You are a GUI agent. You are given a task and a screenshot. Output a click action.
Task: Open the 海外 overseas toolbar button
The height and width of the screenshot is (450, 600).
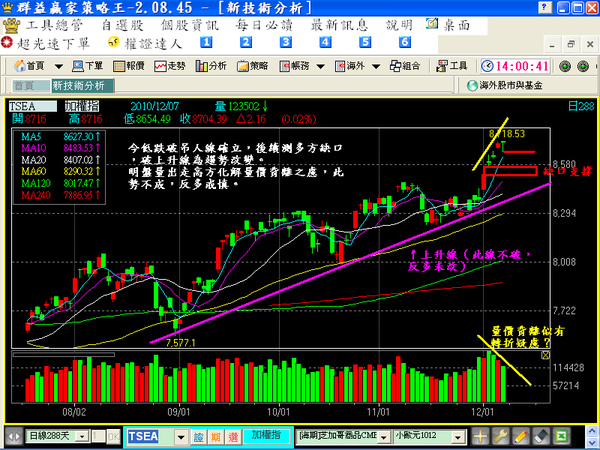click(x=349, y=66)
